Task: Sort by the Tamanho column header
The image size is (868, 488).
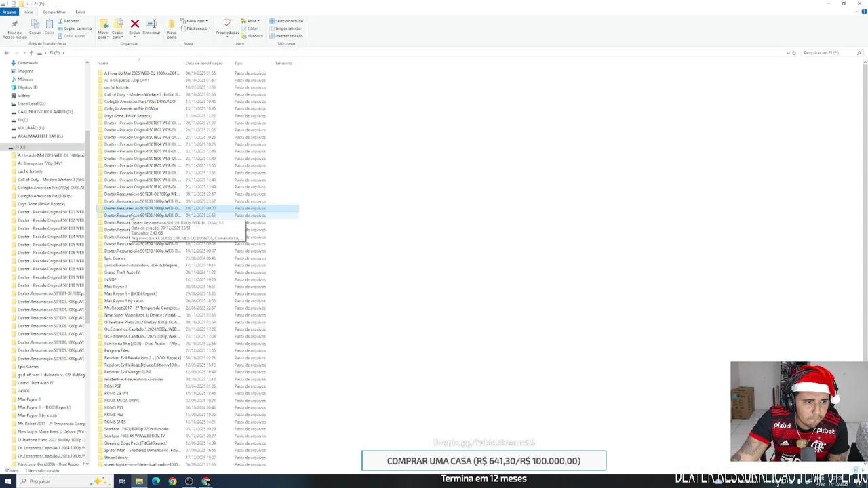Action: coord(283,63)
